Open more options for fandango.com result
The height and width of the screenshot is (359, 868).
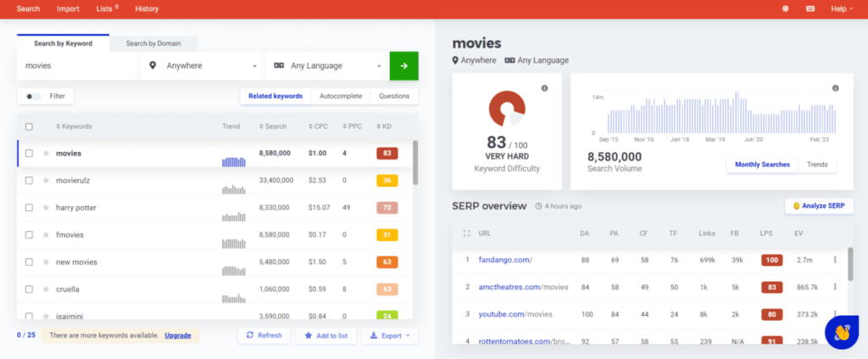tap(835, 260)
